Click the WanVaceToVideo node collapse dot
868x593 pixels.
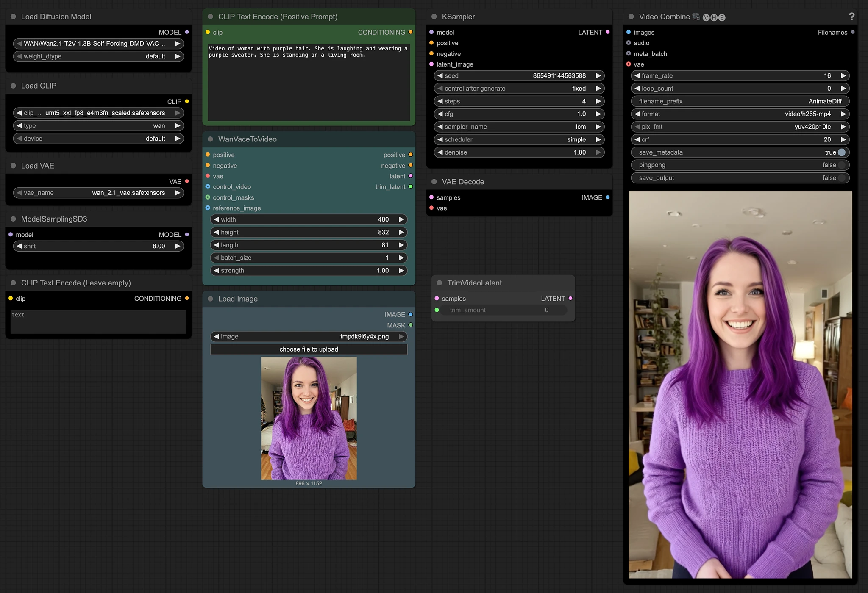pos(210,139)
